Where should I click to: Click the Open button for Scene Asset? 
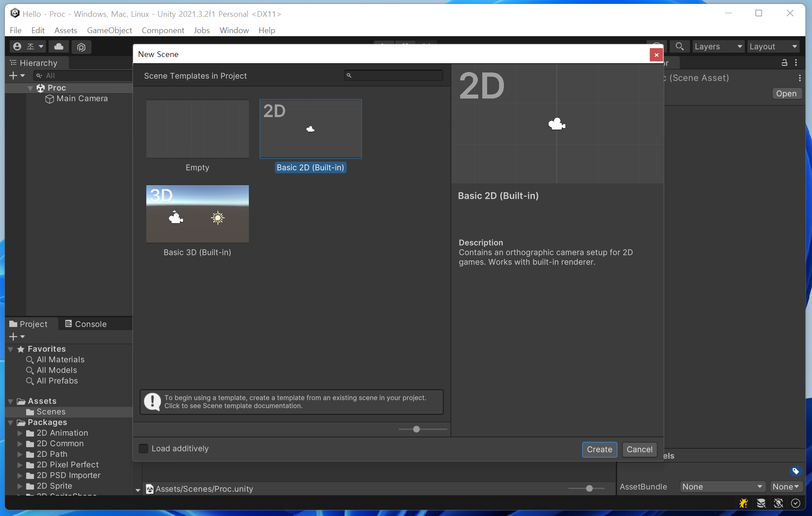(787, 94)
